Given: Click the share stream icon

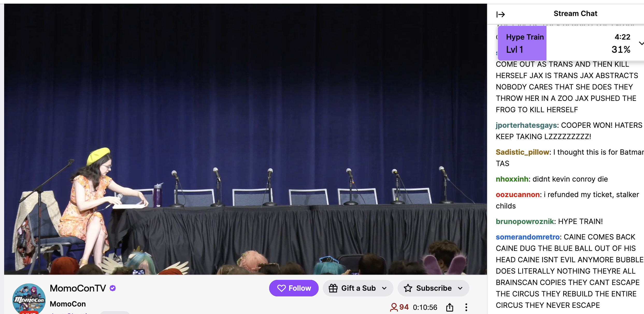Looking at the screenshot, I should (x=450, y=307).
